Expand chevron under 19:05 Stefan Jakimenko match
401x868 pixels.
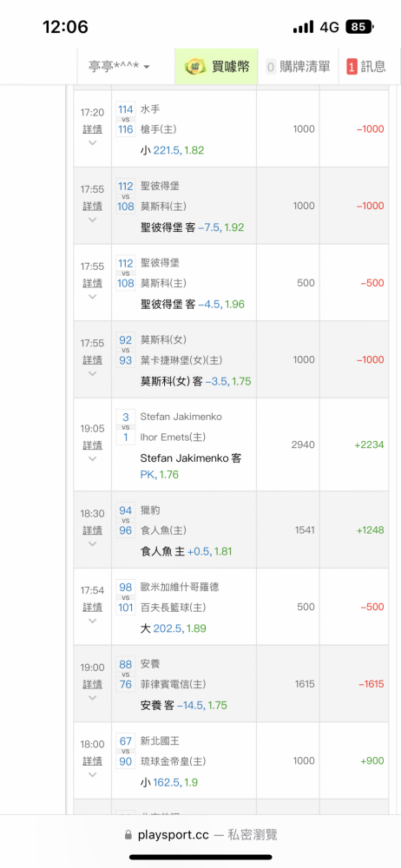click(92, 459)
